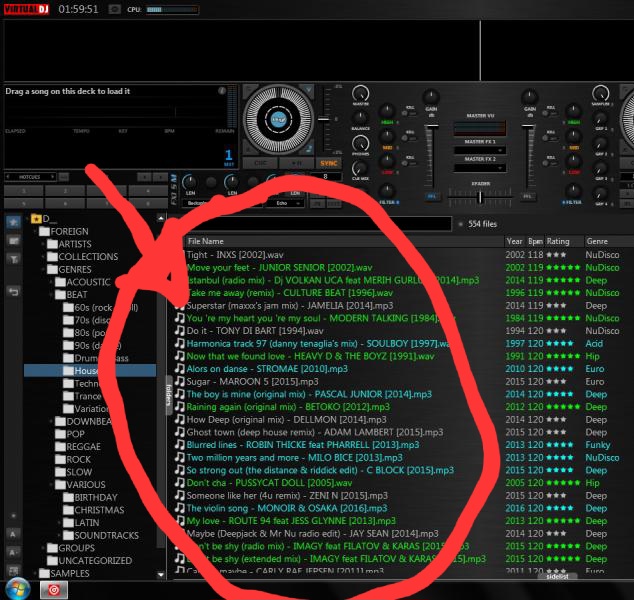Image resolution: width=634 pixels, height=600 pixels.
Task: Expand the DOWNBEAT folder in the tree
Action: tap(51, 421)
